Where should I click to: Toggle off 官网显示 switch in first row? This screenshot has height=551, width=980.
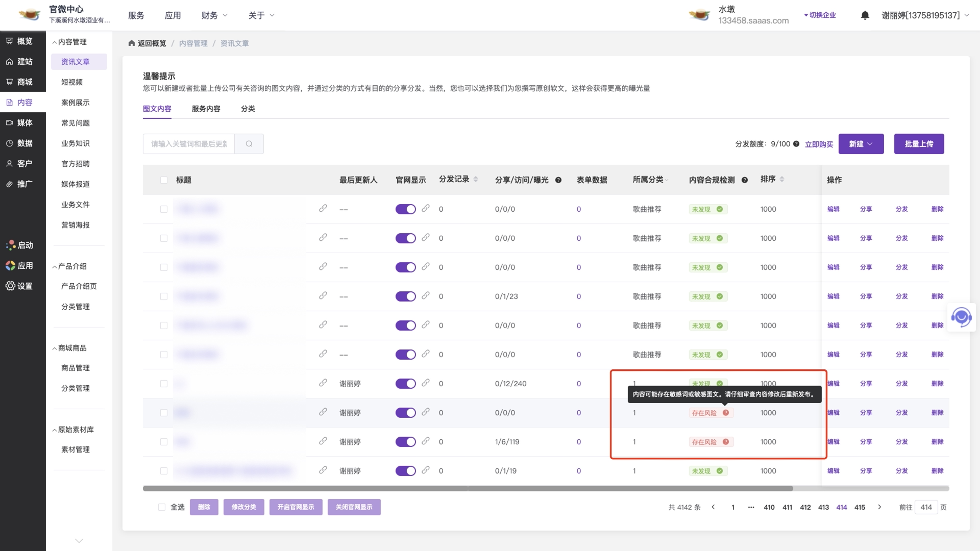tap(406, 209)
